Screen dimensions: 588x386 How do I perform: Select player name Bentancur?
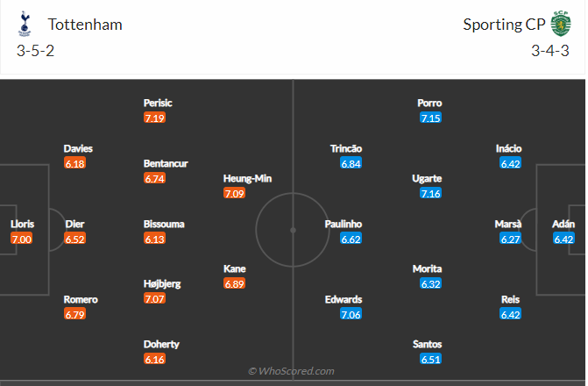click(x=166, y=163)
